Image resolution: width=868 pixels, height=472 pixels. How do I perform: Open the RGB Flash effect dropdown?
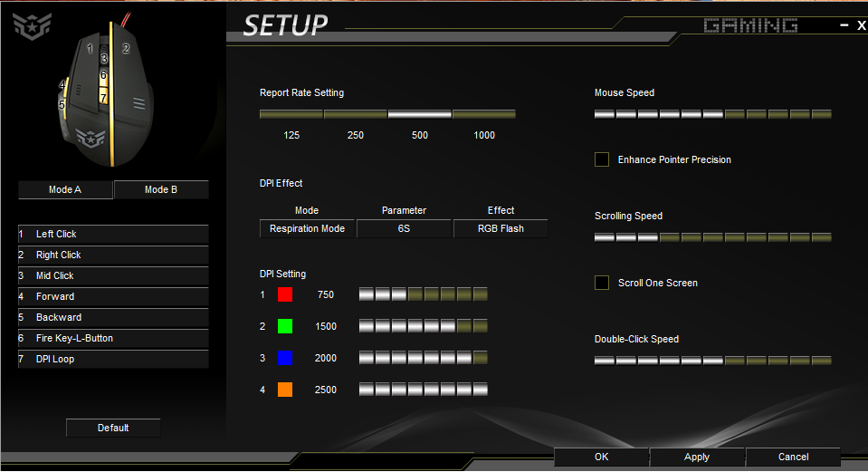501,229
